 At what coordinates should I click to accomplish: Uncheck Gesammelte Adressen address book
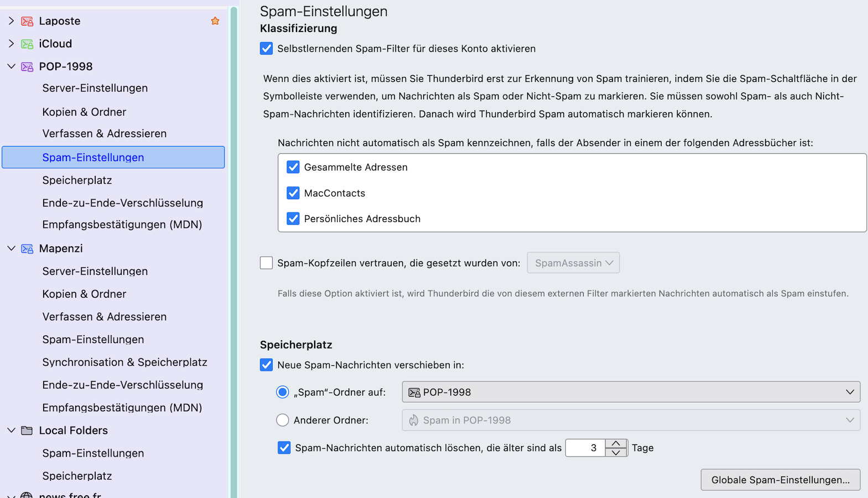coord(293,167)
